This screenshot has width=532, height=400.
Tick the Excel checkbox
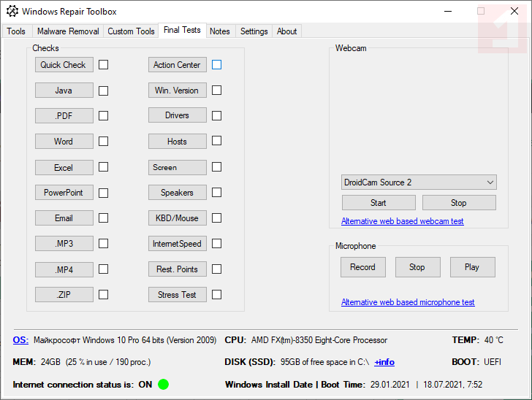104,166
